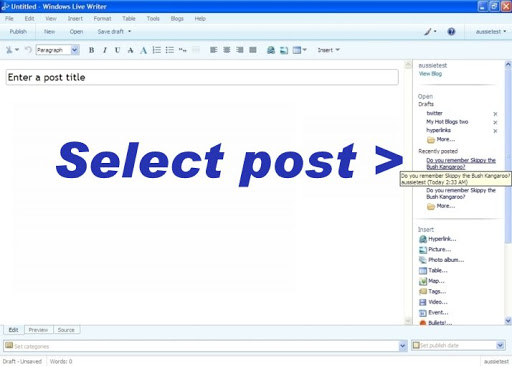This screenshot has height=366, width=512.
Task: Center align text in toolbar
Action: 227,50
